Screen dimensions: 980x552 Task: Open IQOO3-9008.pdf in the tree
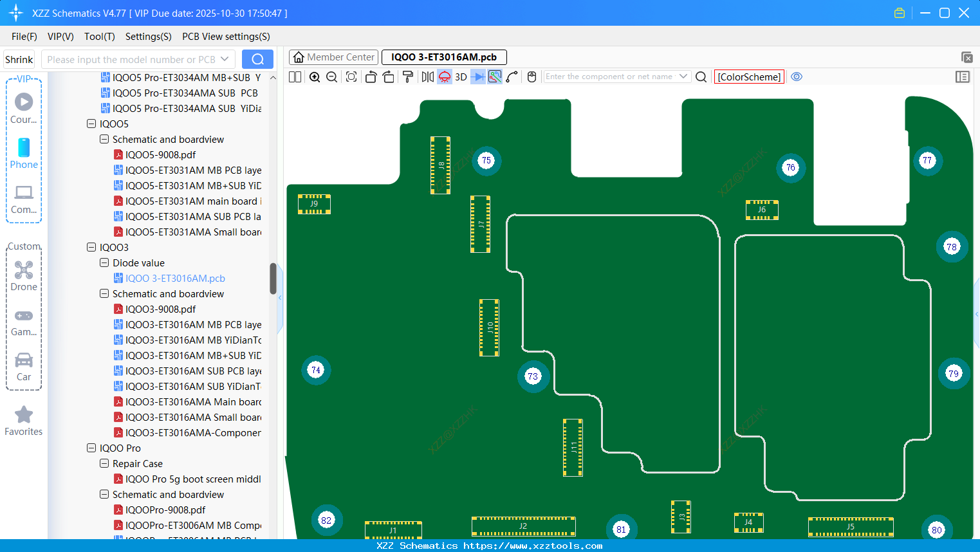pos(160,309)
